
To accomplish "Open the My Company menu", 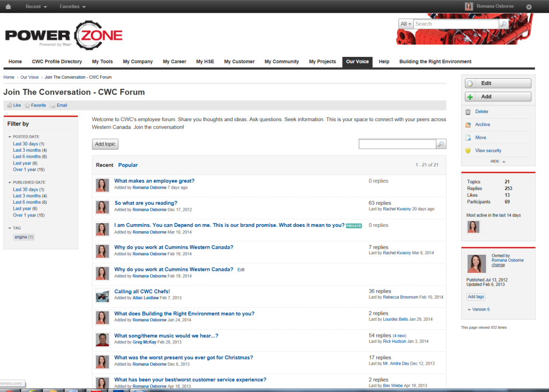I will [138, 62].
